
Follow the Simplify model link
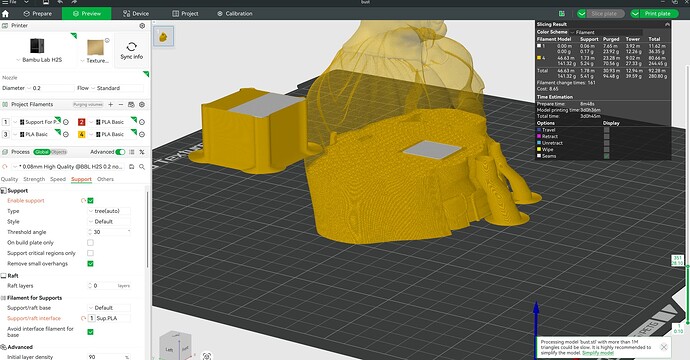(x=598, y=353)
